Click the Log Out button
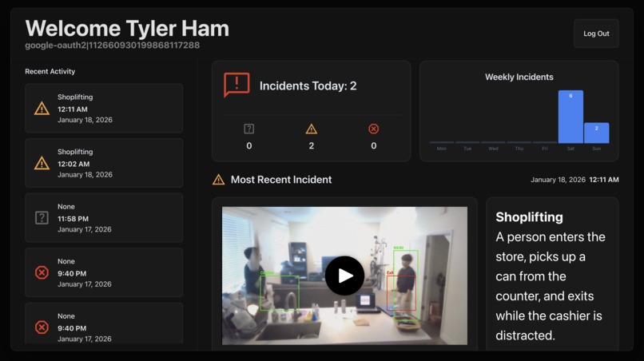The height and width of the screenshot is (361, 644). [596, 34]
